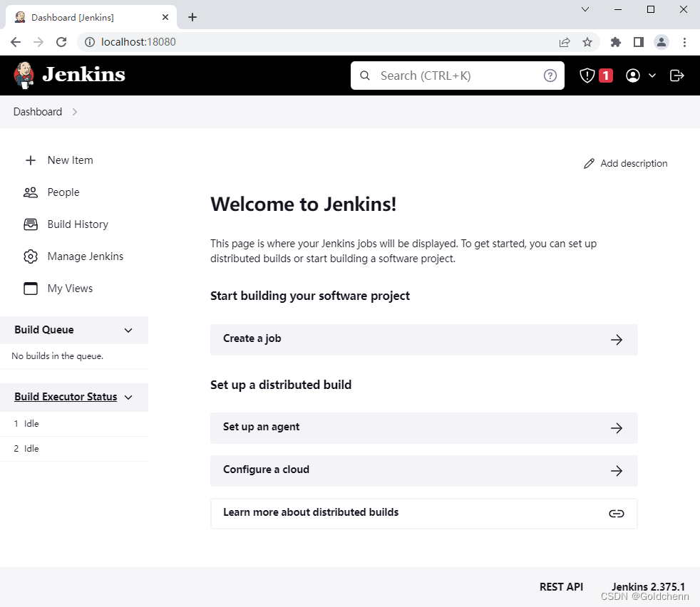Select the Dashboard [Jenkins] browser tab
The height and width of the screenshot is (607, 700).
click(x=86, y=16)
